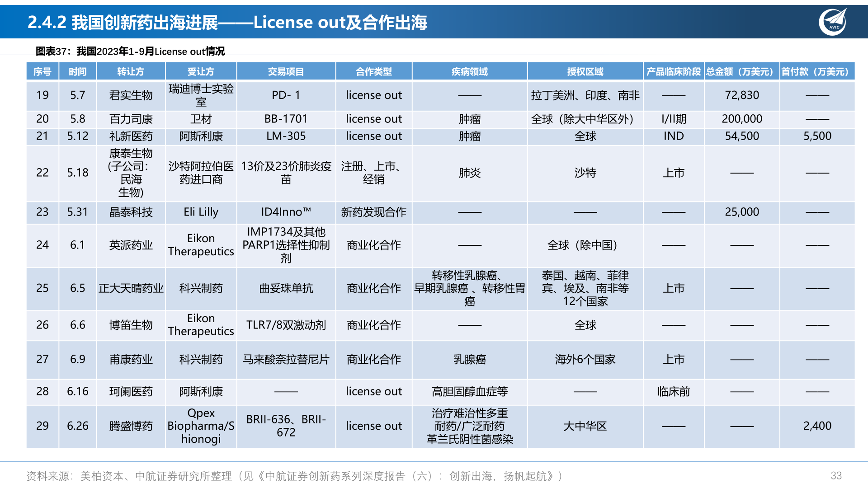The height and width of the screenshot is (488, 868).
Task: Select the 'BRII-636、BRII-672' cell
Action: 286,426
